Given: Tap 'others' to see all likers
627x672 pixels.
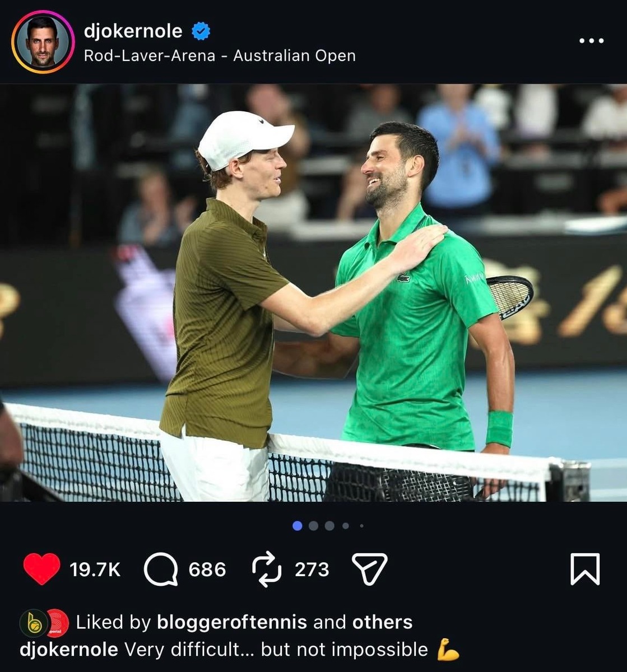Looking at the screenshot, I should tap(382, 622).
